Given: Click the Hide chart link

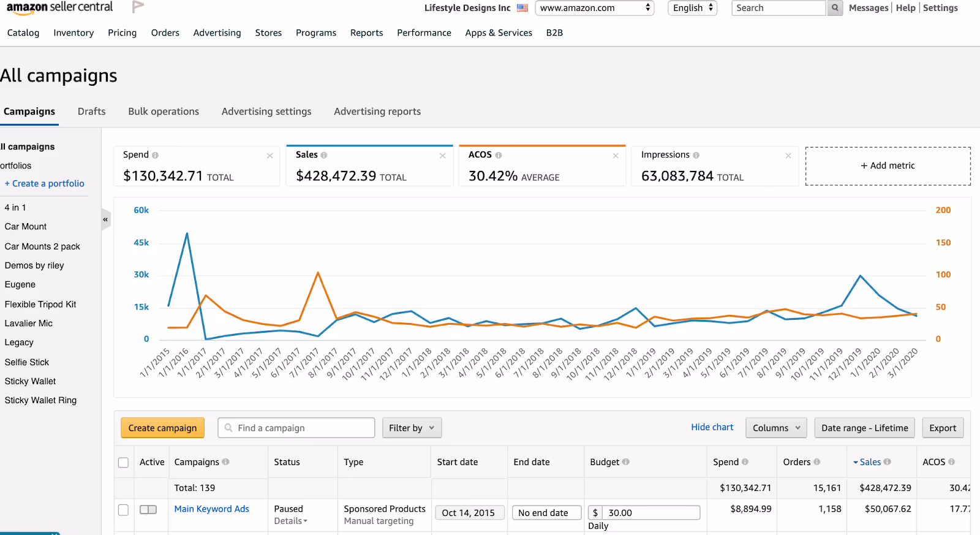Looking at the screenshot, I should [712, 427].
